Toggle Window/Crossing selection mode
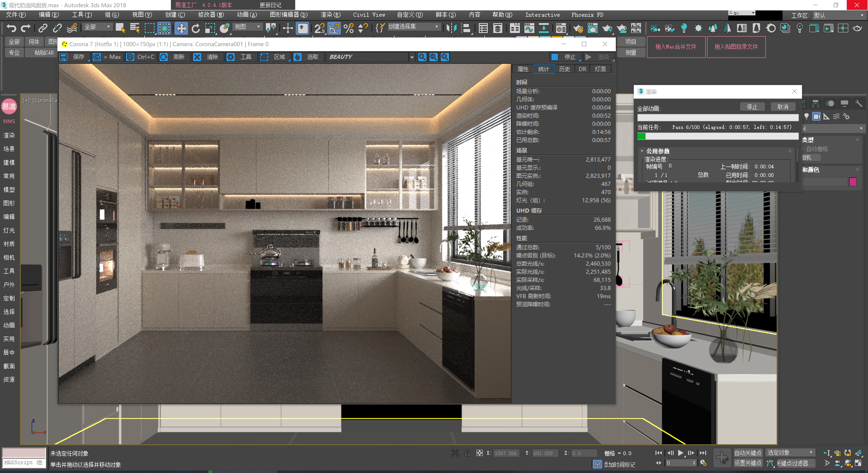The width and height of the screenshot is (868, 473). pos(164,28)
